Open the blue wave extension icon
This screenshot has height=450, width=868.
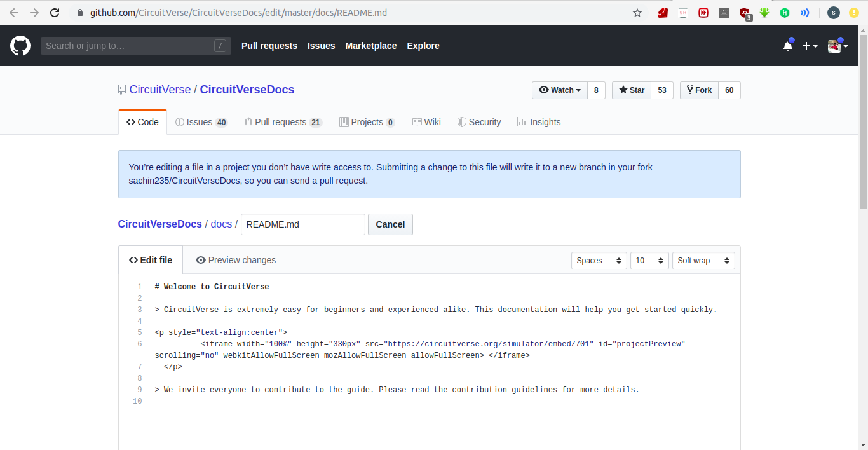pos(804,13)
